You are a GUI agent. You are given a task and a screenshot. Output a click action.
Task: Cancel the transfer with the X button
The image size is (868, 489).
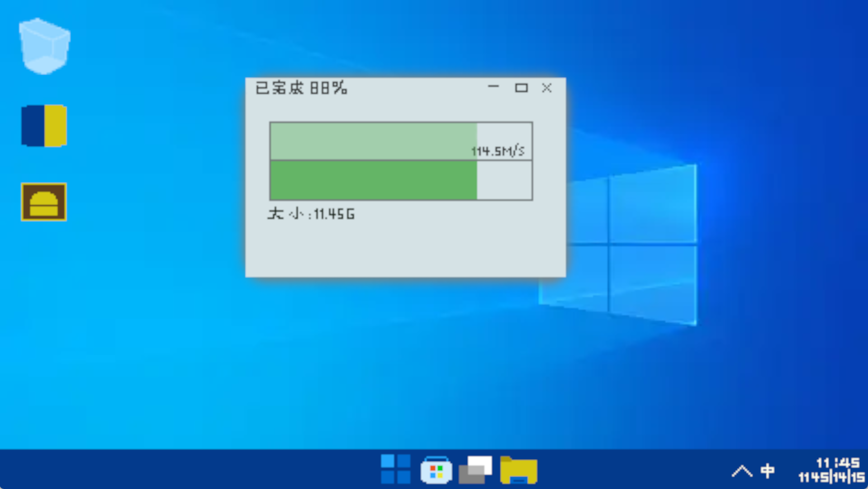click(x=547, y=89)
